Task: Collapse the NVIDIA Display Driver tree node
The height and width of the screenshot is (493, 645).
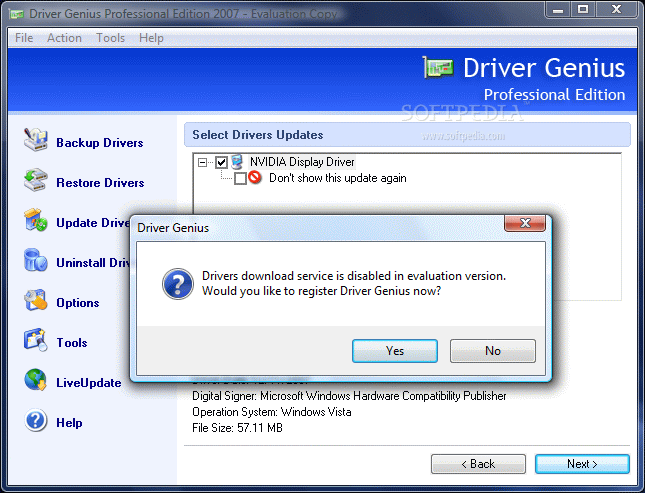Action: [202, 162]
